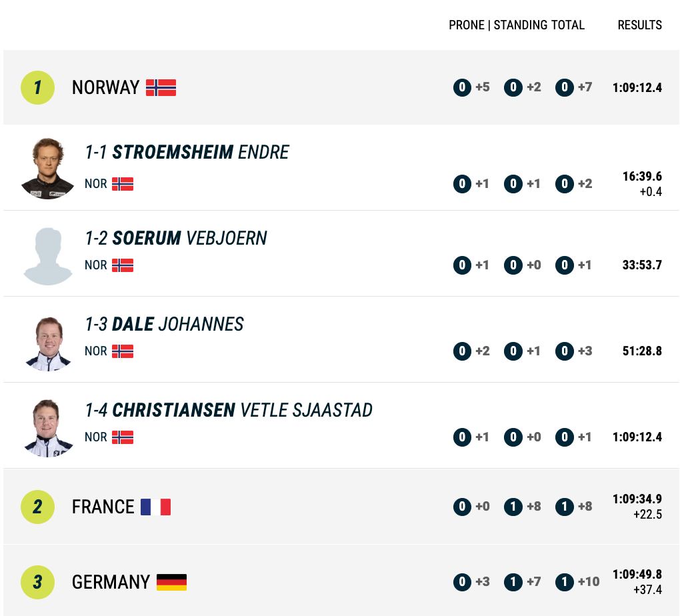Click the France flag icon

[156, 507]
